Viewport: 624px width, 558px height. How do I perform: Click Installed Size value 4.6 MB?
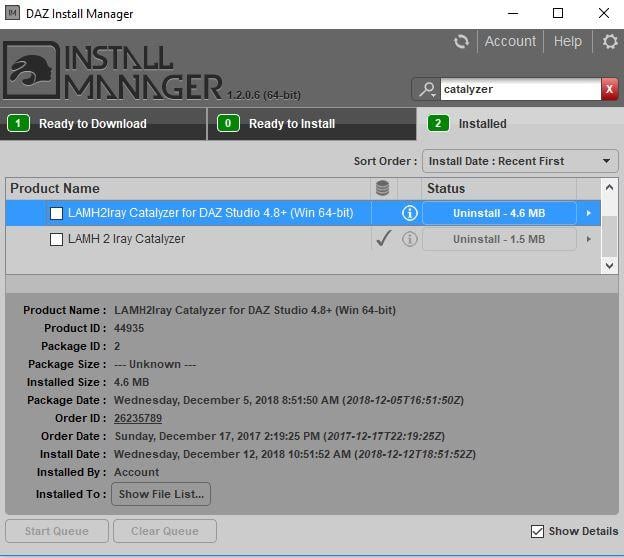coord(132,382)
